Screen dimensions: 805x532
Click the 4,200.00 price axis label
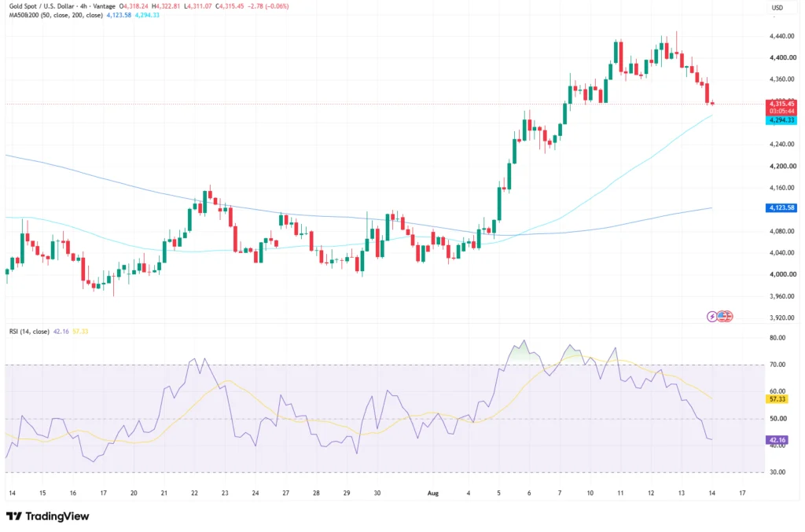point(783,167)
